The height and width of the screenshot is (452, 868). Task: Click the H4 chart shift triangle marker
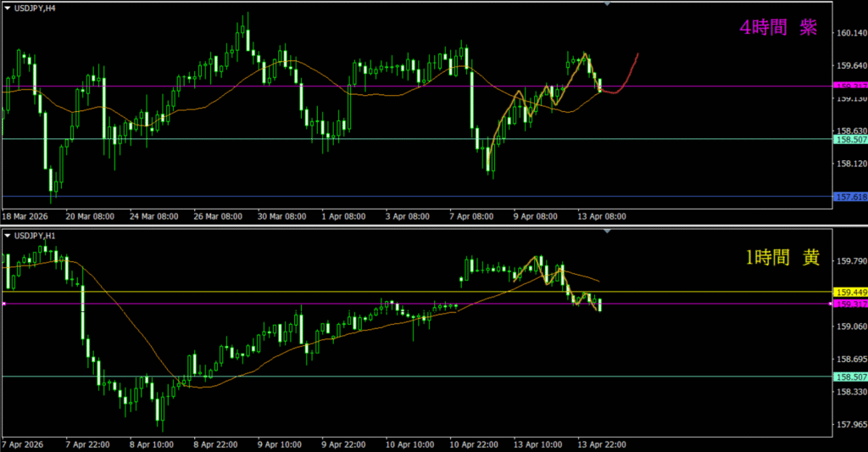[607, 4]
